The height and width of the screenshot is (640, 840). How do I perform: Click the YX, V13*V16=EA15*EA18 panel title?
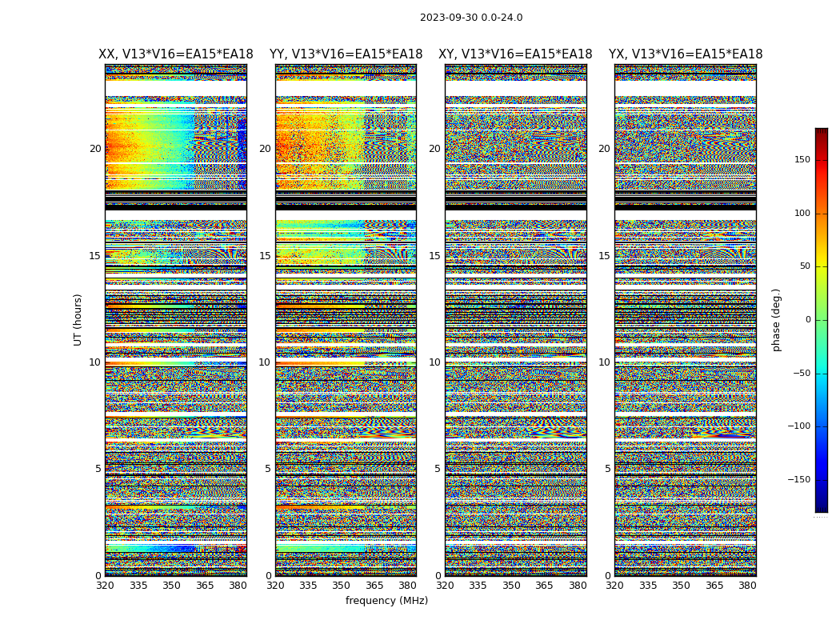pos(686,54)
